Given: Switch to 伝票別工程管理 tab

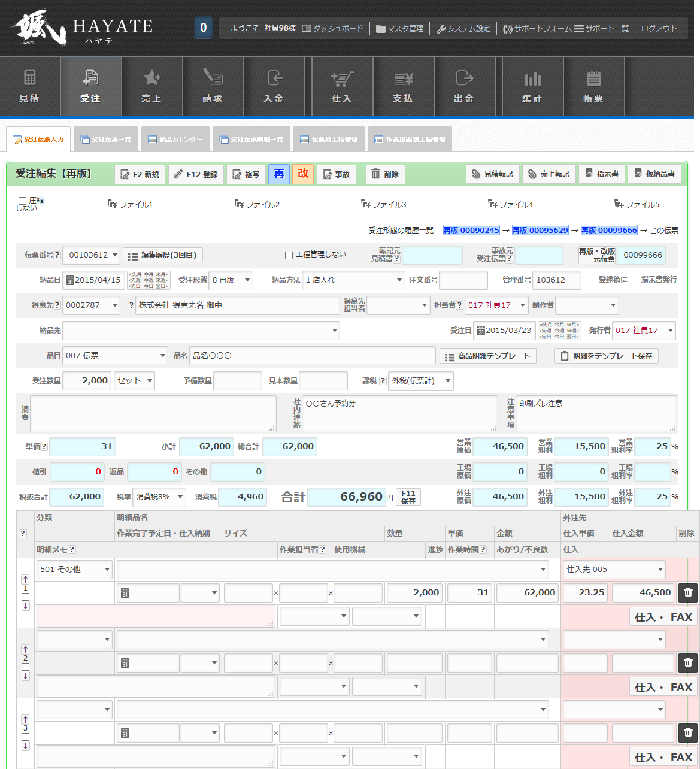Looking at the screenshot, I should 329,139.
